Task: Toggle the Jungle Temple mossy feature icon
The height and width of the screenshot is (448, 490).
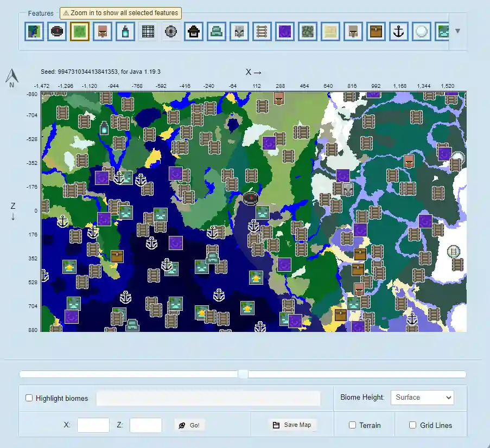Action: [x=308, y=31]
